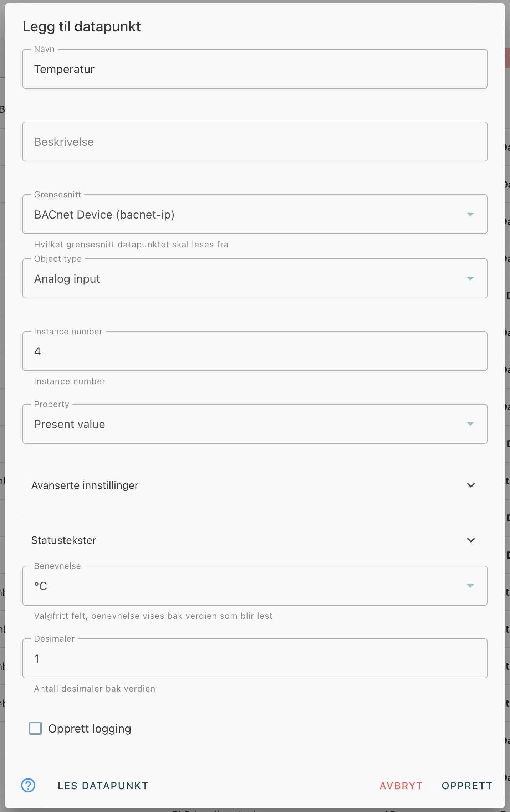Select the Instance number field
Image resolution: width=510 pixels, height=812 pixels.
click(x=255, y=351)
